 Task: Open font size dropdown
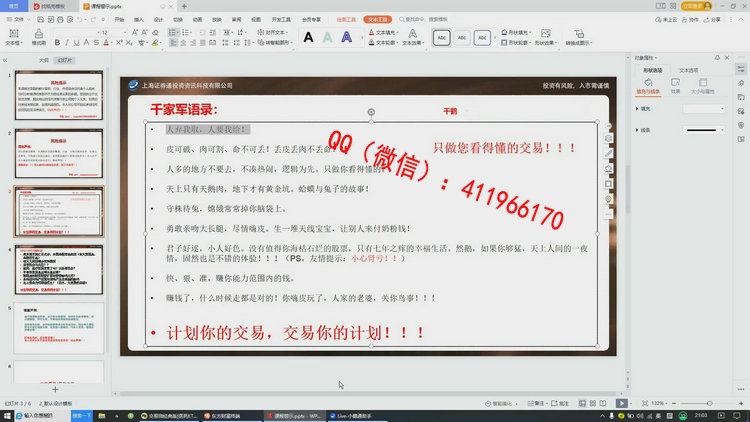(125, 32)
